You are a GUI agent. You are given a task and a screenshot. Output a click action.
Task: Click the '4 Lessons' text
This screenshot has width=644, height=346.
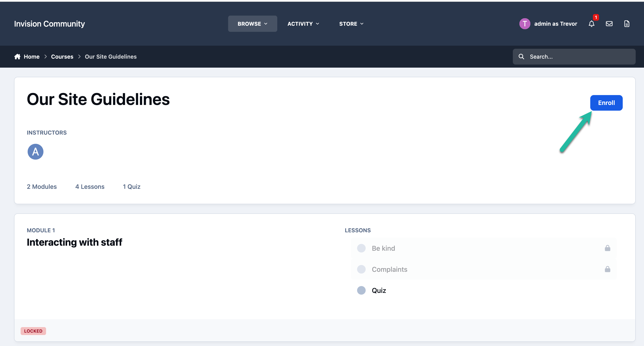tap(90, 187)
